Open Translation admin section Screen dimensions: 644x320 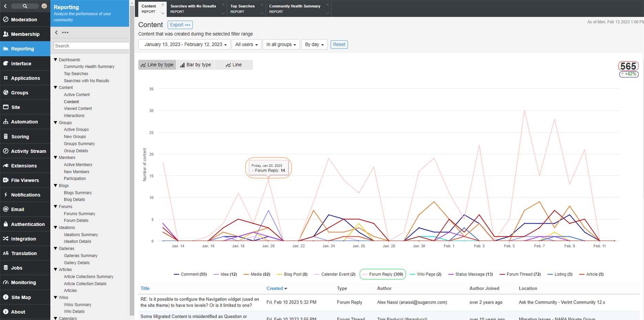(x=25, y=253)
